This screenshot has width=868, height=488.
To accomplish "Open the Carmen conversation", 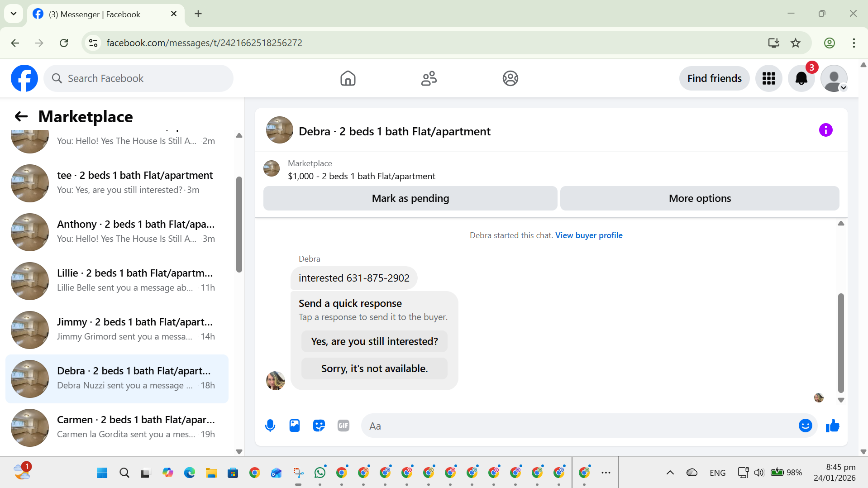I will 117,428.
